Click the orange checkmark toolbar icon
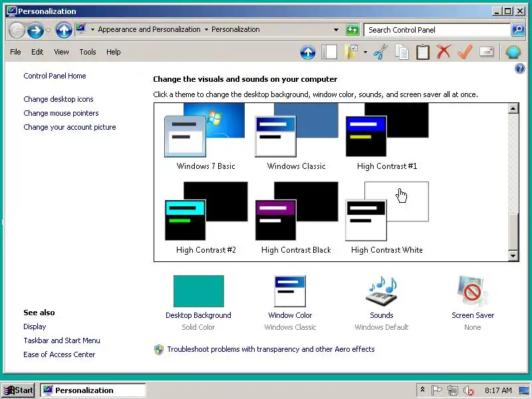Image resolution: width=532 pixels, height=399 pixels. coord(465,52)
